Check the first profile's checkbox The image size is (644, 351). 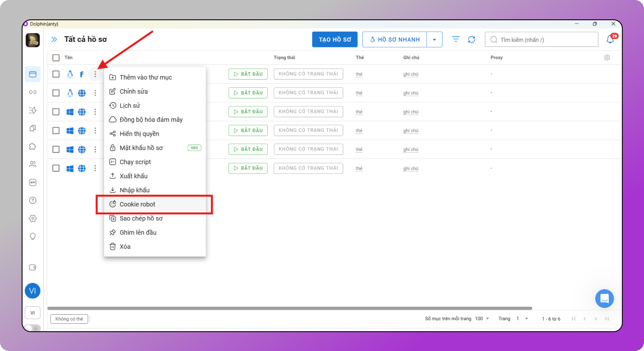click(x=56, y=74)
